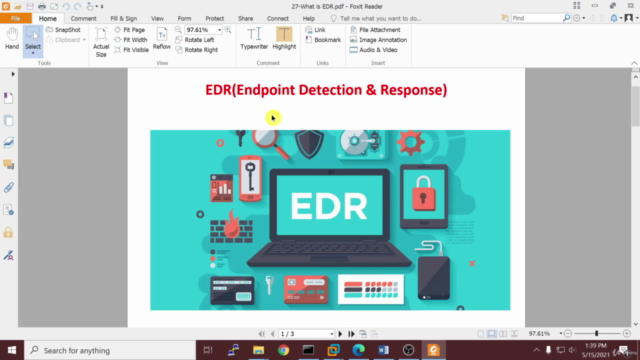Select the Hand tool
The image size is (640, 360).
[x=12, y=39]
